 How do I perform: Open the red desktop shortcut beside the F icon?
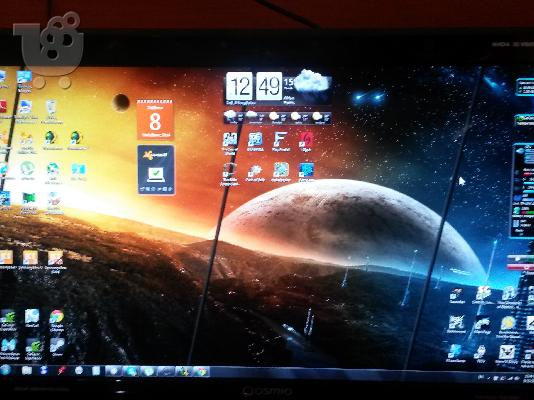[x=306, y=140]
